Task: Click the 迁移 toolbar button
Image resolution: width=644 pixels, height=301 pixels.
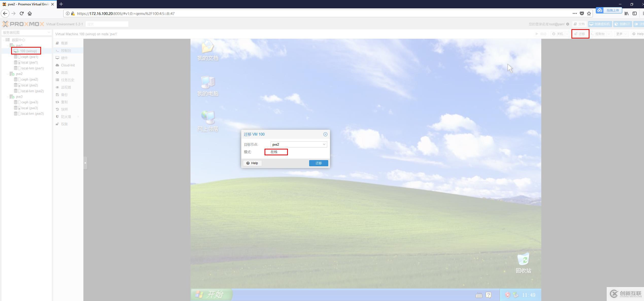Action: (x=580, y=34)
